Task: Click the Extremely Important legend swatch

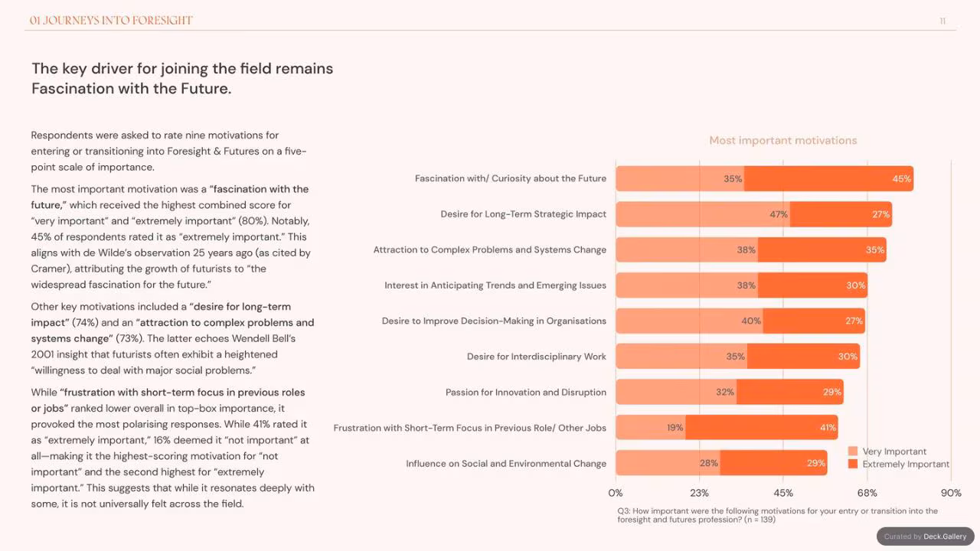Action: pos(853,464)
